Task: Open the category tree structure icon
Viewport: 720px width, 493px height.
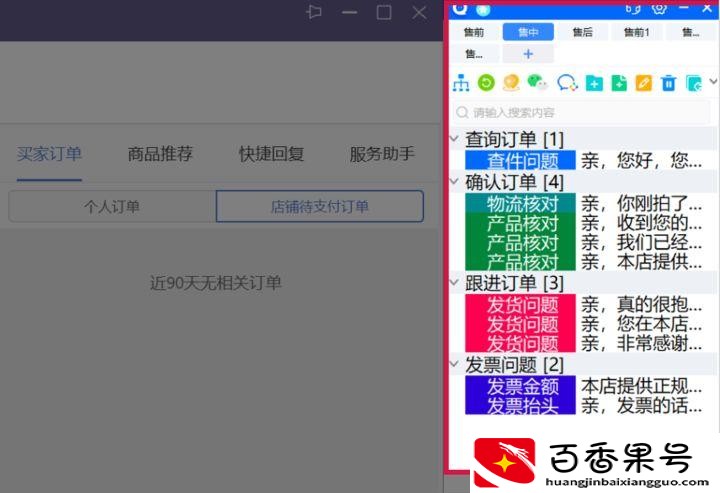Action: 461,83
